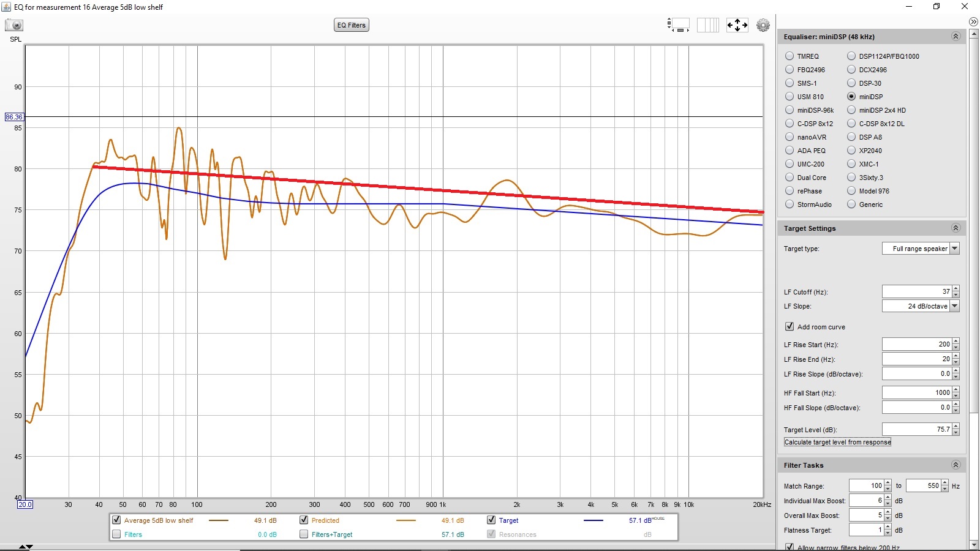The image size is (980, 551).
Task: Increase Target Level stepper
Action: (x=956, y=426)
